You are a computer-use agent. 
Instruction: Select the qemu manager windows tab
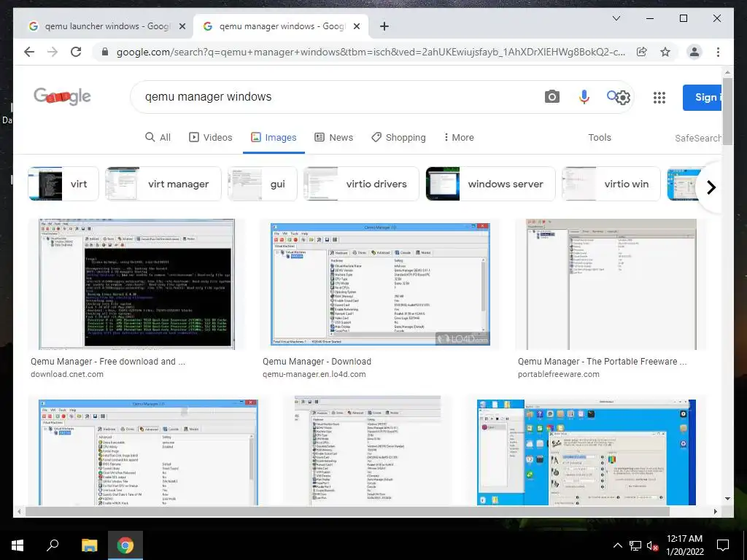[281, 26]
